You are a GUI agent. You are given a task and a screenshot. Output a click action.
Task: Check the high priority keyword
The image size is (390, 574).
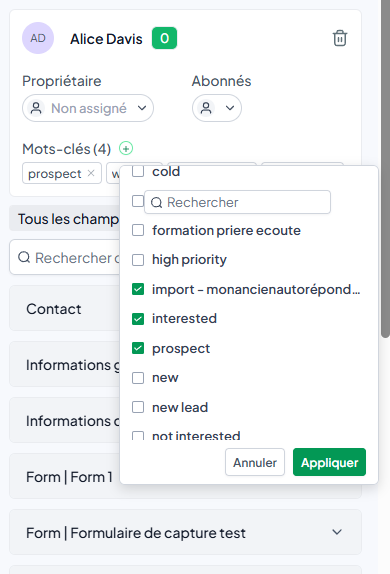click(x=138, y=260)
